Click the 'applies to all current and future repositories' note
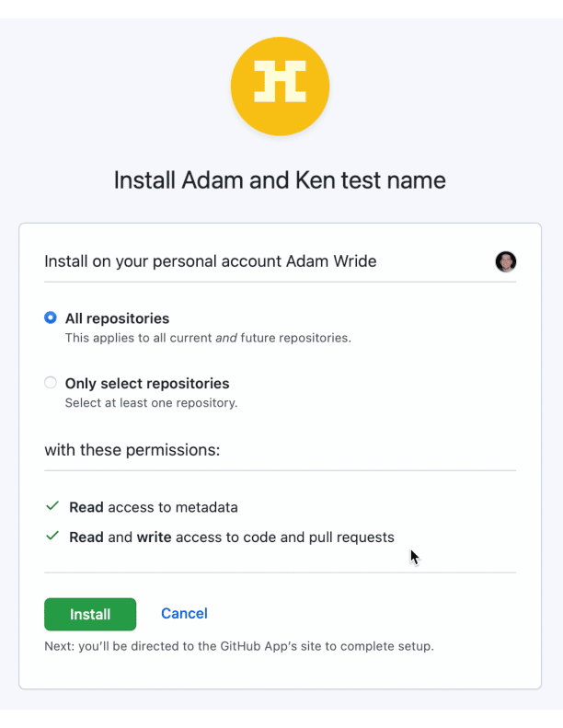Image resolution: width=563 pixels, height=728 pixels. [x=208, y=338]
